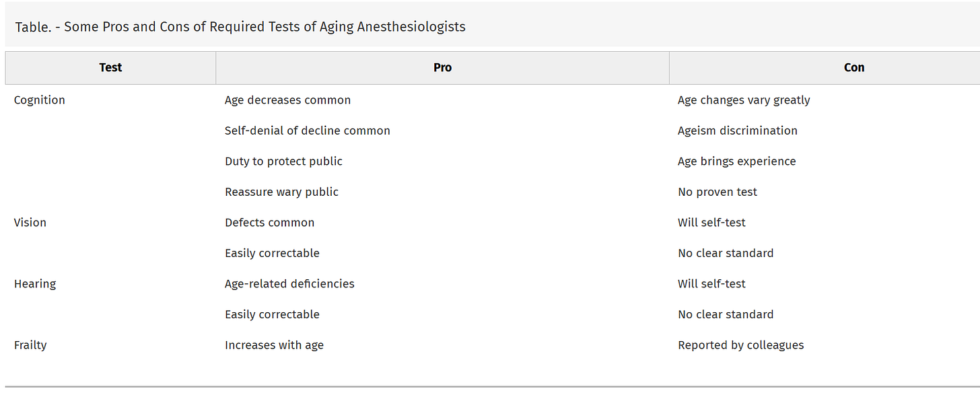Click 'Self-denial of decline common' text
Image resolution: width=980 pixels, height=399 pixels.
coord(307,131)
